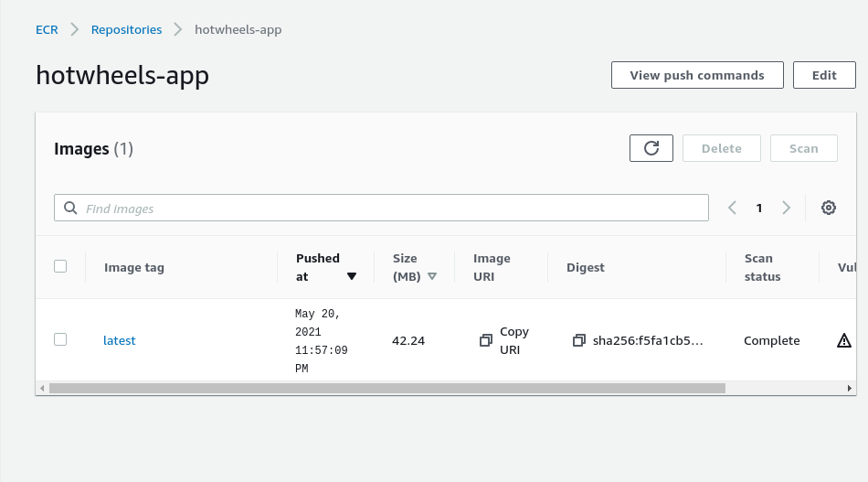The height and width of the screenshot is (482, 868).
Task: Click the May 20, 2021 pushed date
Action: click(321, 341)
